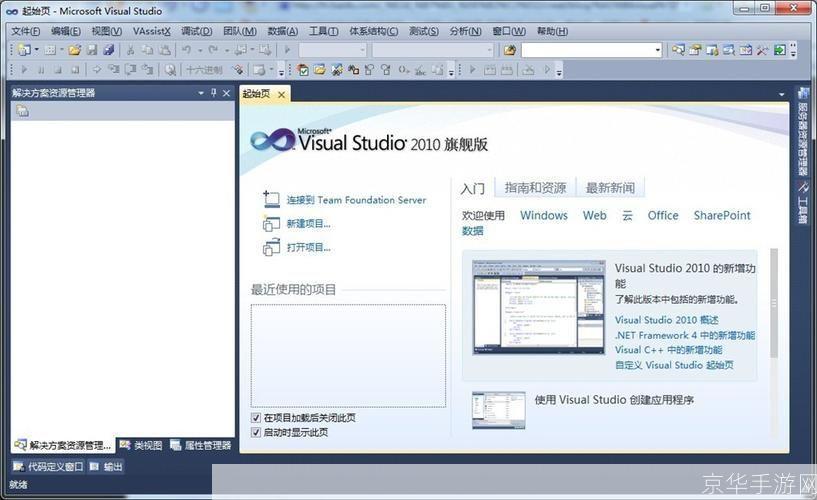Open the Redo history dropdown arrow

[x=227, y=50]
